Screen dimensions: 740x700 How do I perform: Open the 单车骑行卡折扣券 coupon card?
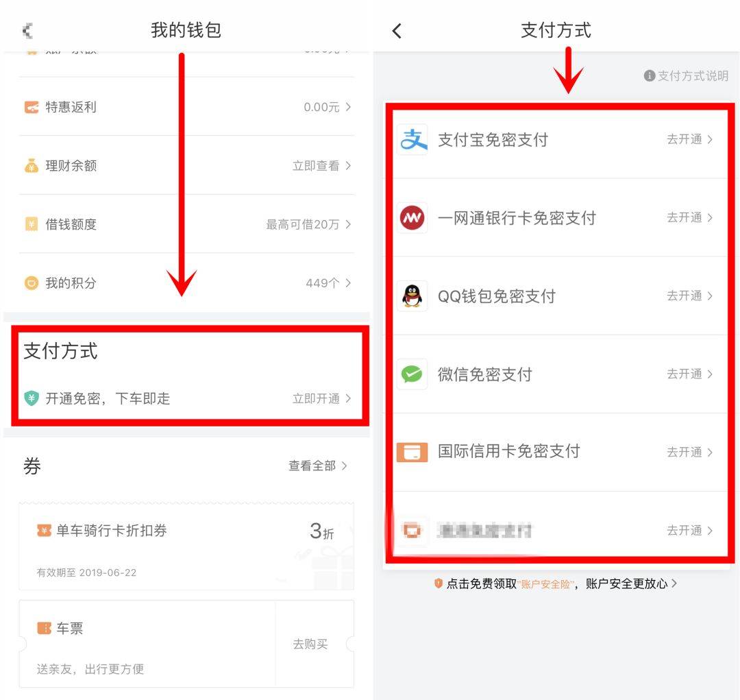tap(186, 546)
